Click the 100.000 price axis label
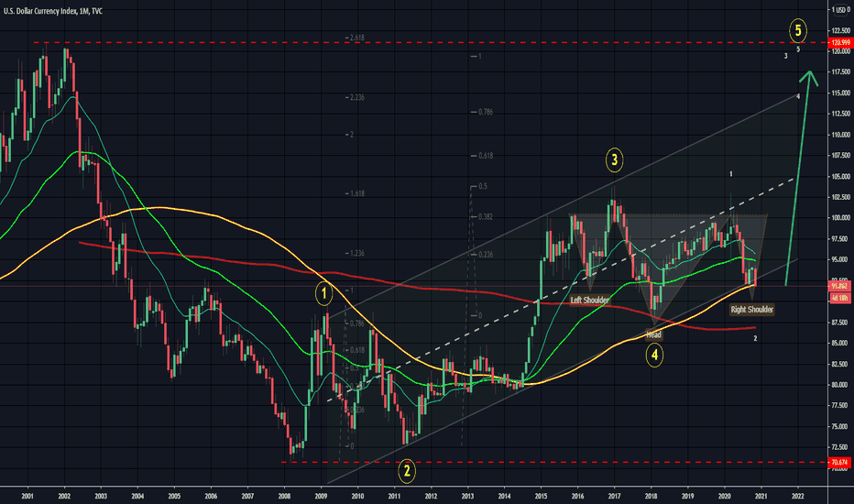Screen dimensions: 854x504 [x=841, y=218]
